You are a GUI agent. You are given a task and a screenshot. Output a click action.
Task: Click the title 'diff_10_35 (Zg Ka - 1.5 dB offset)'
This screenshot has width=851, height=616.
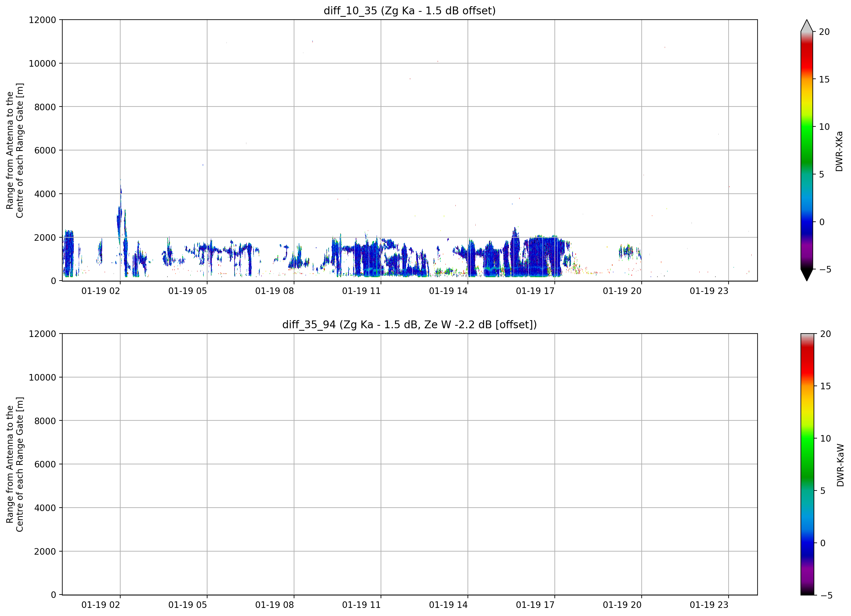(409, 11)
